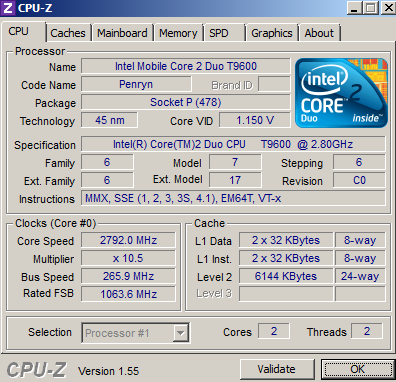Click the technology value '45 nm'
Viewport: 396px width, 382px height.
click(109, 120)
